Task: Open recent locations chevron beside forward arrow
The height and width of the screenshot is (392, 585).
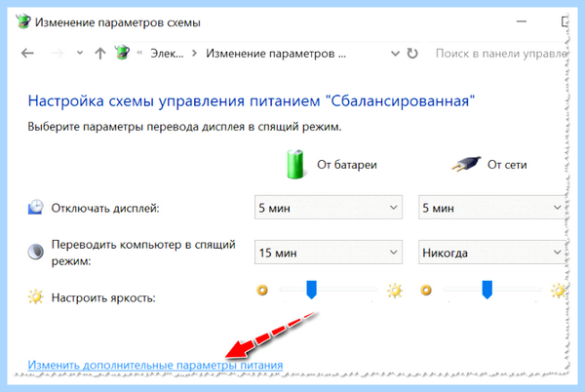Action: pos(80,53)
